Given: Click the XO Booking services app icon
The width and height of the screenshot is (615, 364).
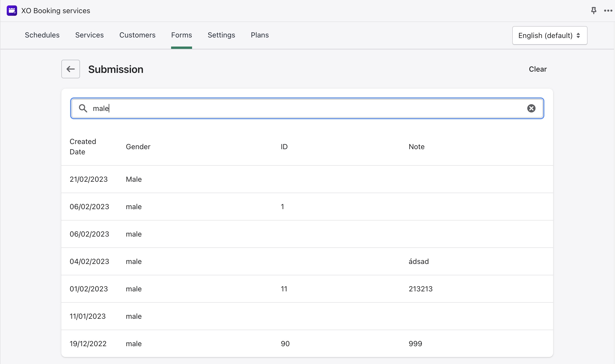Looking at the screenshot, I should coord(12,11).
